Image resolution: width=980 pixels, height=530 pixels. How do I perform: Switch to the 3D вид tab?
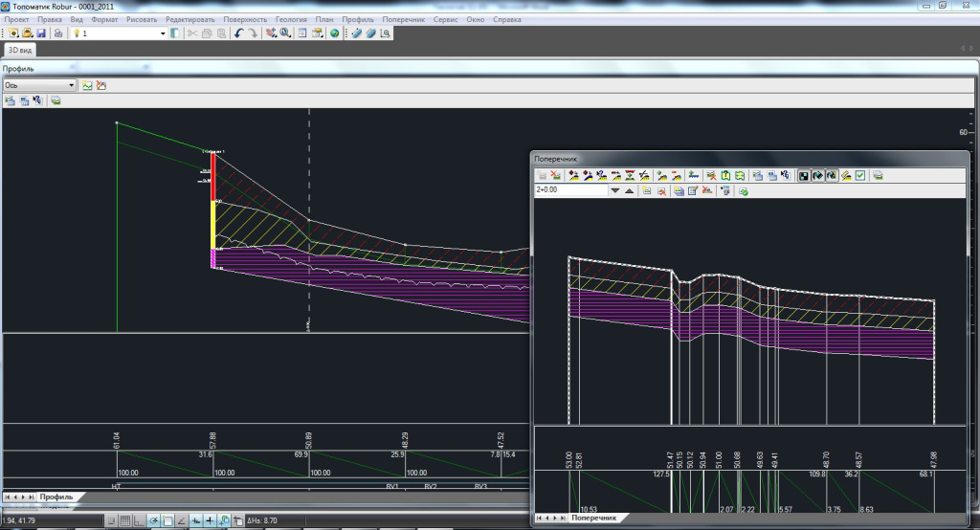point(18,49)
